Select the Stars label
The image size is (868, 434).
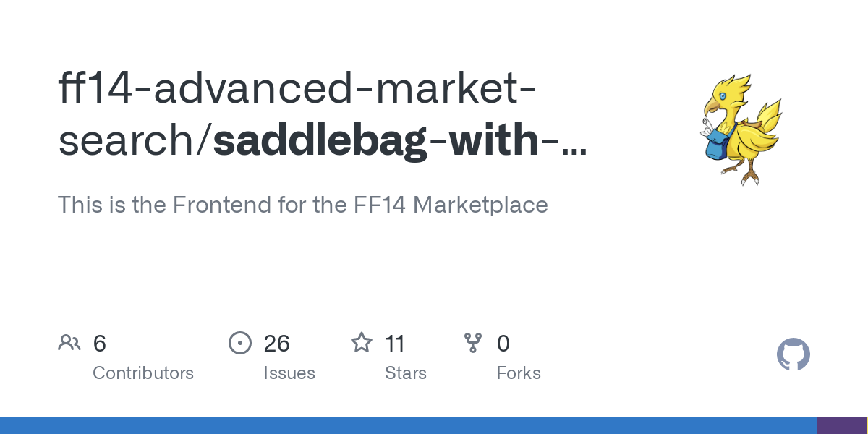coord(406,373)
